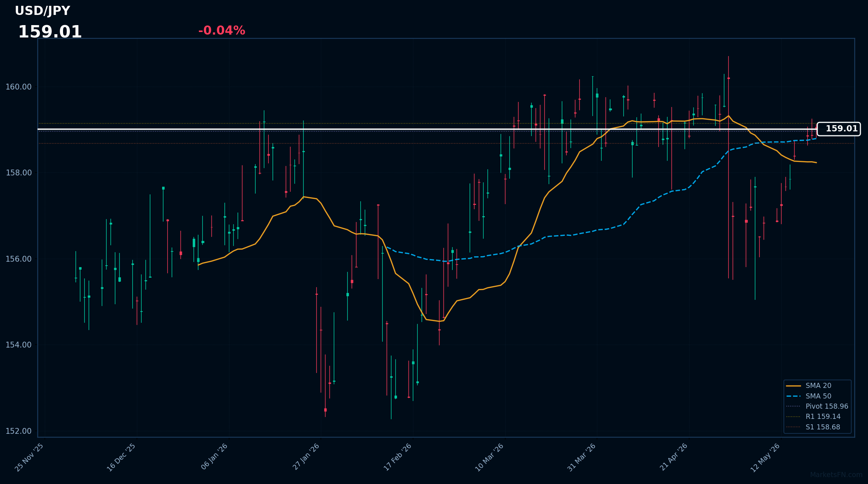Click the 152.00 y-axis label
This screenshot has height=484, width=868.
pyautogui.click(x=19, y=431)
